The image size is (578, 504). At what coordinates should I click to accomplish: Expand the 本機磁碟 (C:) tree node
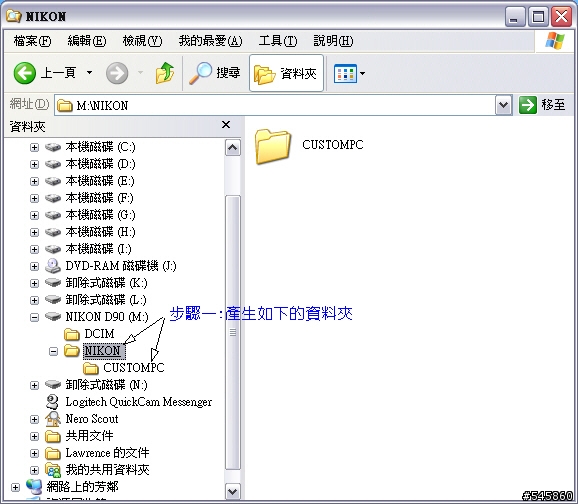tap(34, 147)
